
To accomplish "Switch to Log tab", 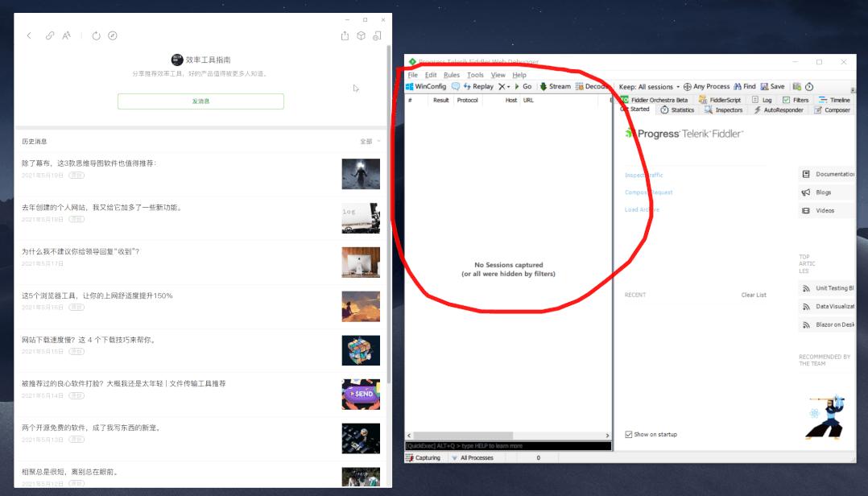I will tap(762, 100).
